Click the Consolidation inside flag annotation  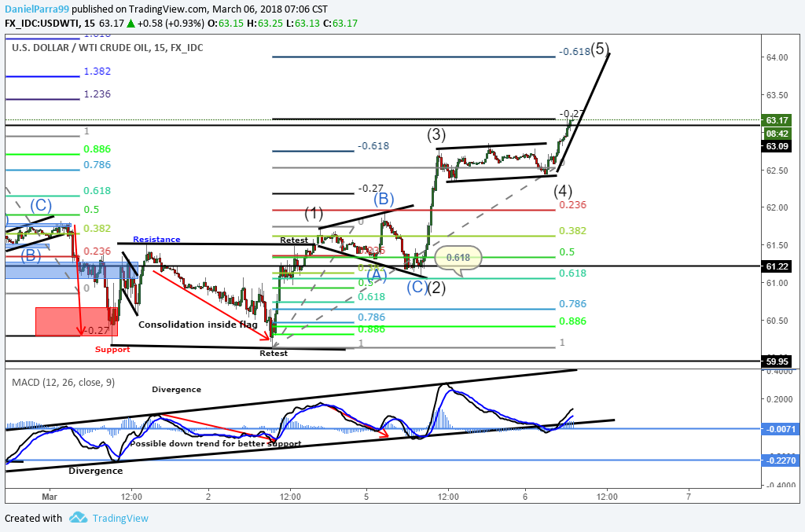coord(198,325)
